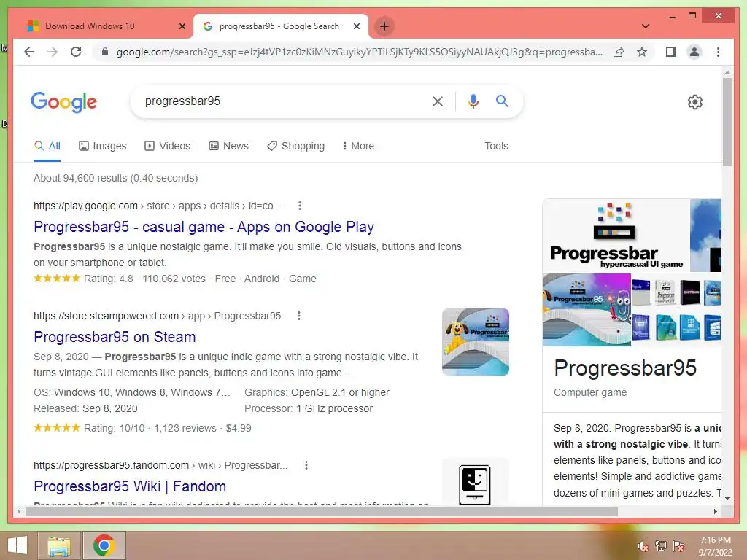The image size is (747, 560).
Task: Open the Steam result thumbnail image
Action: tap(476, 342)
